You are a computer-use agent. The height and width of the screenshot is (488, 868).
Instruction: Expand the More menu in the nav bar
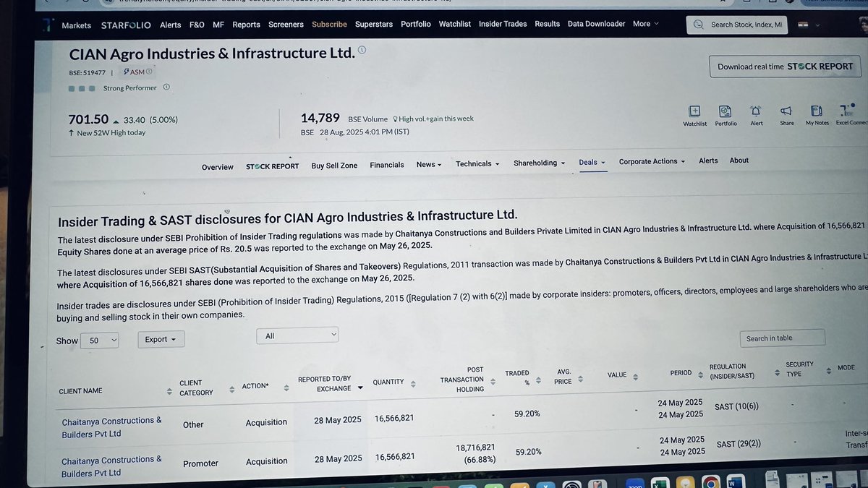coord(646,24)
